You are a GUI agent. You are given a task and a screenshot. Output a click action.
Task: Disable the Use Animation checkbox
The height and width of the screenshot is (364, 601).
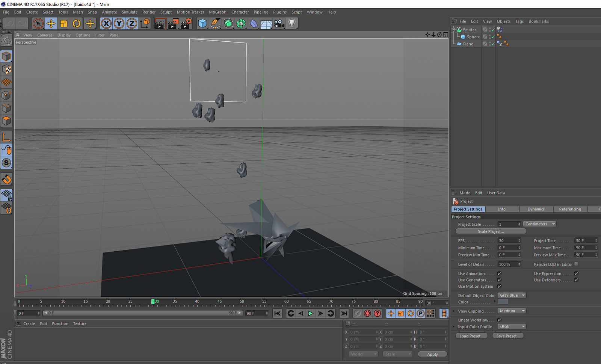[499, 273]
